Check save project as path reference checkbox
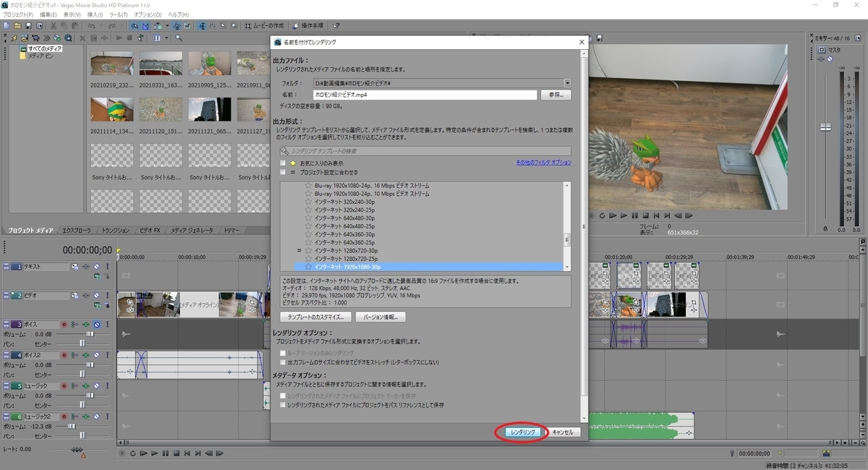 (x=283, y=405)
